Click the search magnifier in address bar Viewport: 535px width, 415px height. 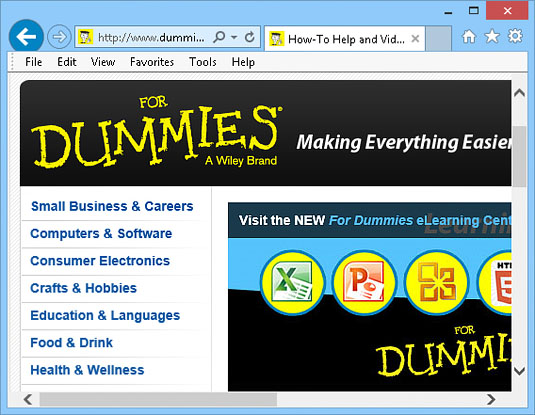click(219, 37)
